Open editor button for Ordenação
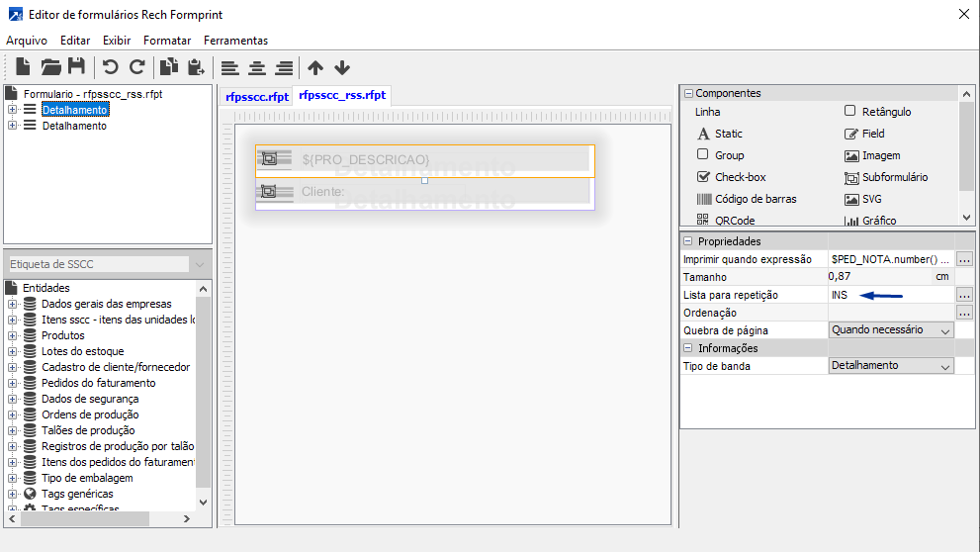Viewport: 980px width, 552px height. coord(964,313)
